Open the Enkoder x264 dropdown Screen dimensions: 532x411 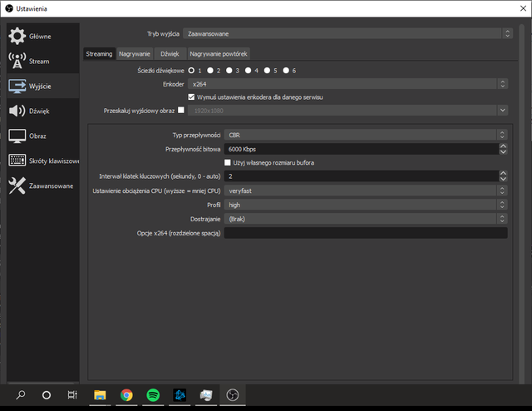tap(347, 84)
